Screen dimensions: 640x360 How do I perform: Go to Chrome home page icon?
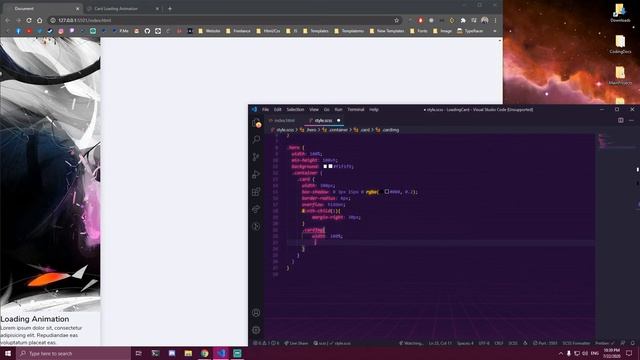click(x=40, y=20)
